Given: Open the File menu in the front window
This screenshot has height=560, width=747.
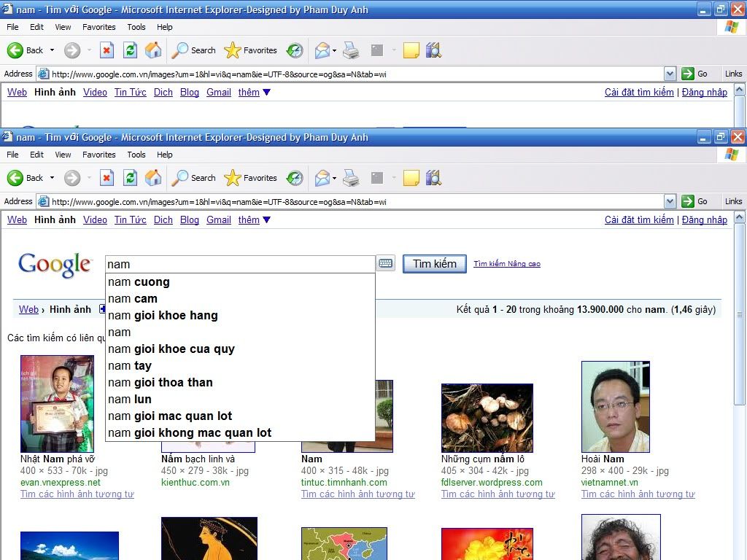Looking at the screenshot, I should (13, 155).
